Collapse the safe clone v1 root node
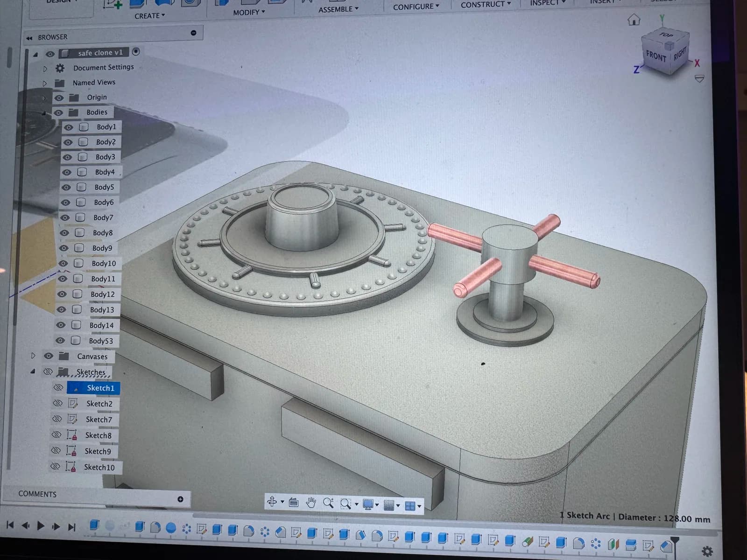The height and width of the screenshot is (560, 747). coord(36,54)
